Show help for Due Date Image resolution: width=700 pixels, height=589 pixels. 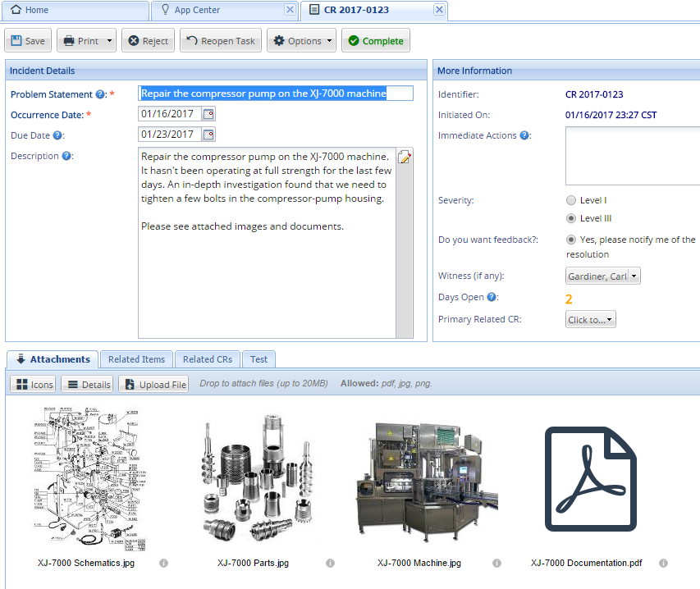click(57, 135)
